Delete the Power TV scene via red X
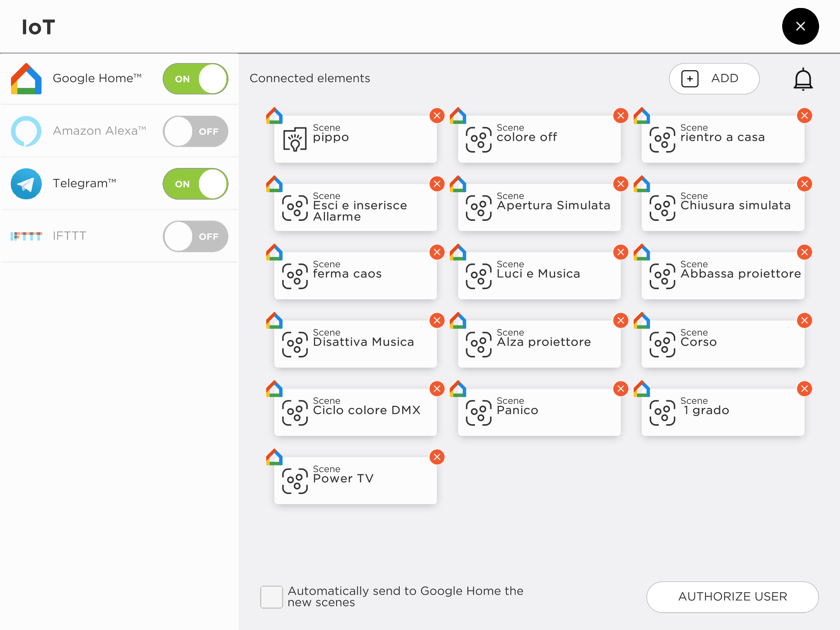 [437, 457]
